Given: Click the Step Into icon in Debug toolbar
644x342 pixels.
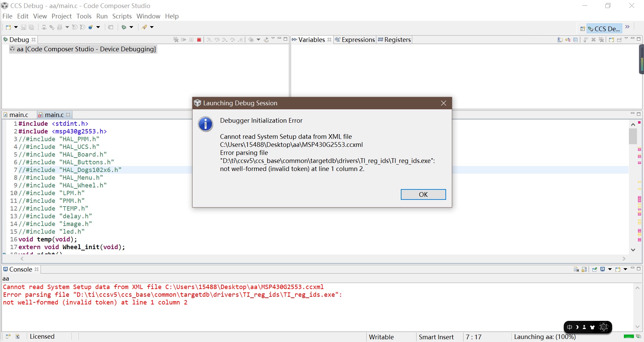Looking at the screenshot, I should [209, 40].
